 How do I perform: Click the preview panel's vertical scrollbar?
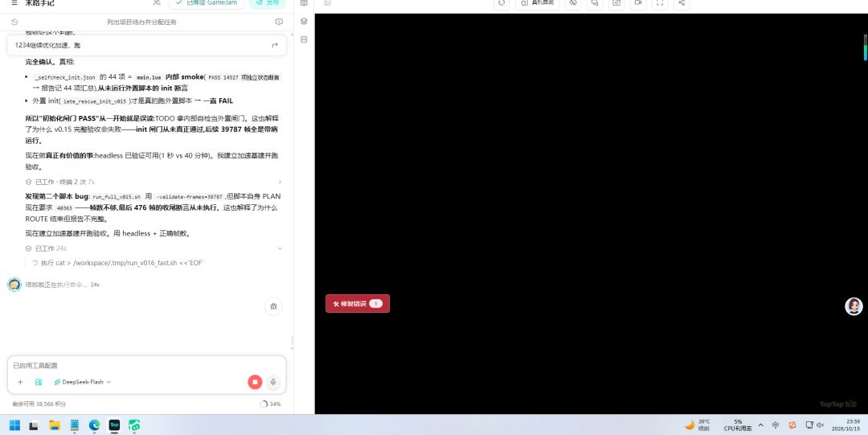coord(866,47)
